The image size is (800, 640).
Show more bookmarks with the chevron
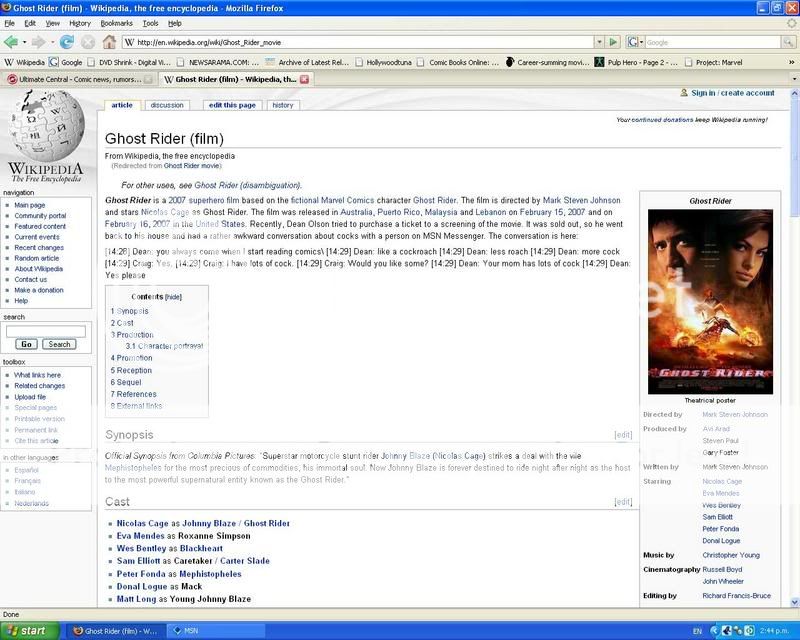pyautogui.click(x=791, y=62)
